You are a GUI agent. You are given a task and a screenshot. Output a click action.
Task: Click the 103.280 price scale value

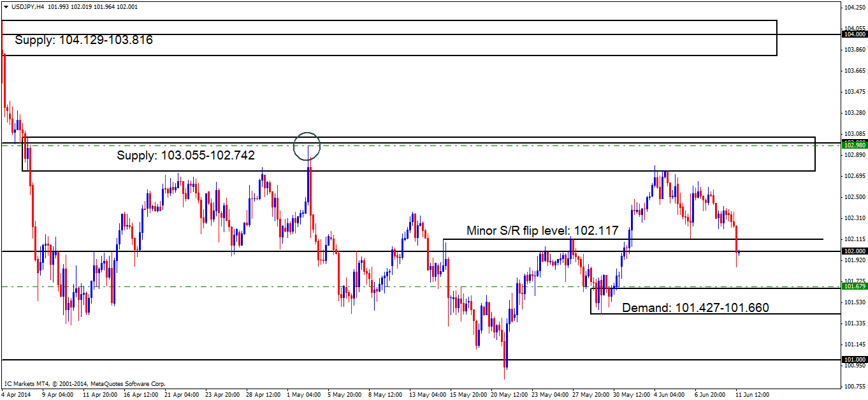tap(854, 112)
